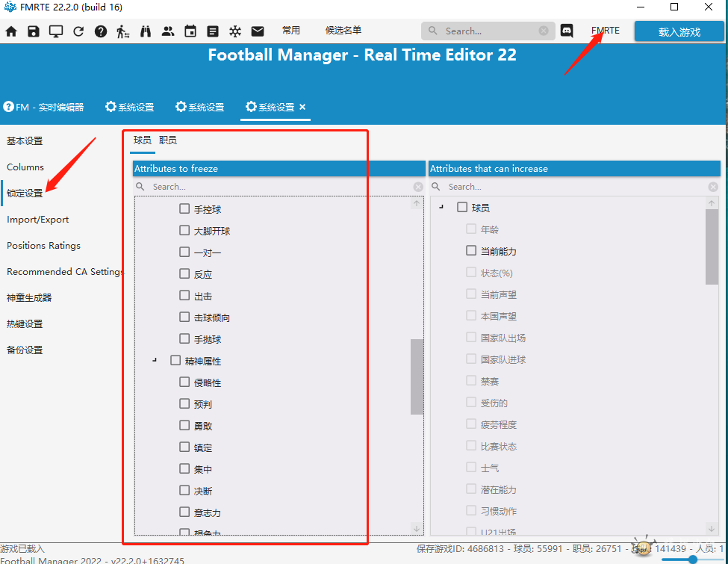
Task: Close the active 系统设置 tab
Action: pyautogui.click(x=302, y=107)
